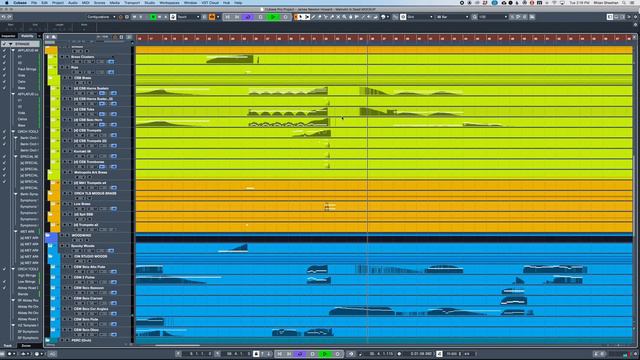The image size is (640, 360).
Task: Click the MIDI clip on Spooky Woods lane
Action: [233, 248]
